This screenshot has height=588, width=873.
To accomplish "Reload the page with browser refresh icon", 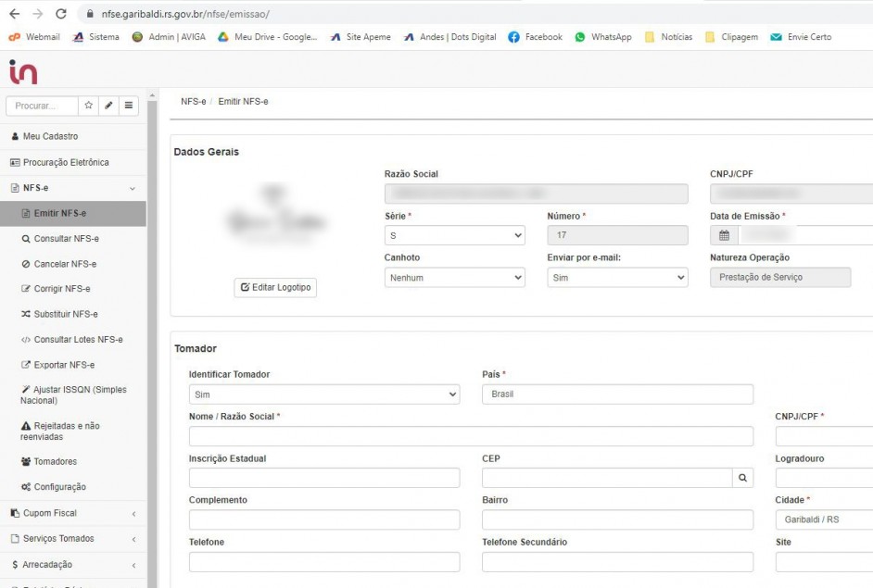I will click(x=61, y=14).
